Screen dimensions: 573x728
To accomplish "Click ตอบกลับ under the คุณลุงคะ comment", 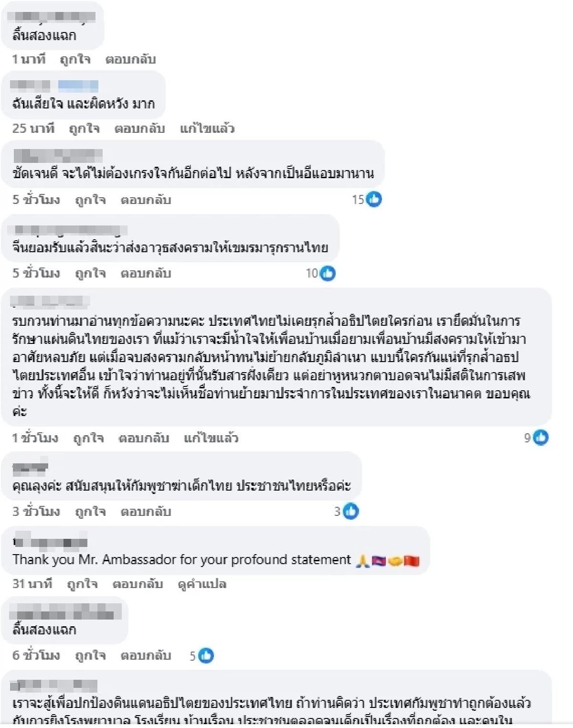I will pyautogui.click(x=146, y=512).
